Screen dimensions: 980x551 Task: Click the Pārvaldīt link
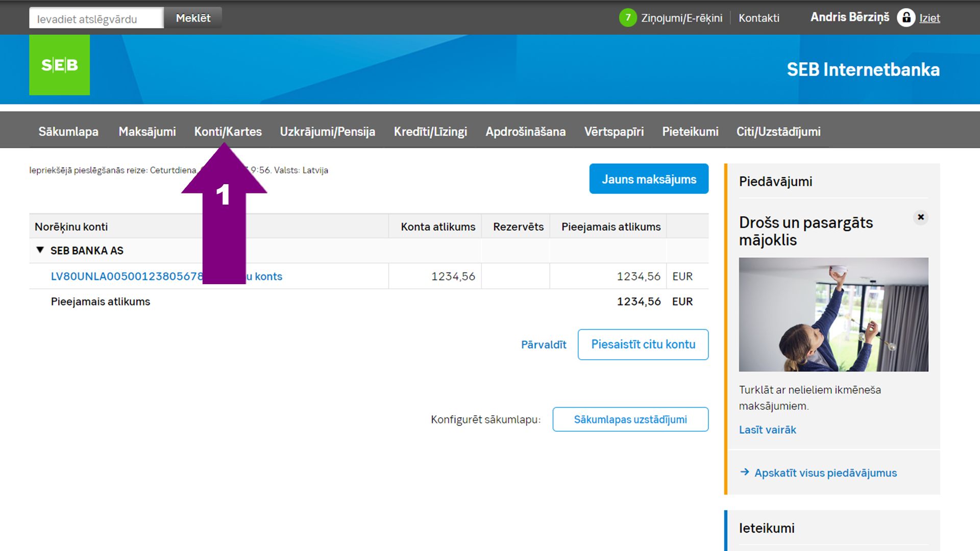coord(544,345)
